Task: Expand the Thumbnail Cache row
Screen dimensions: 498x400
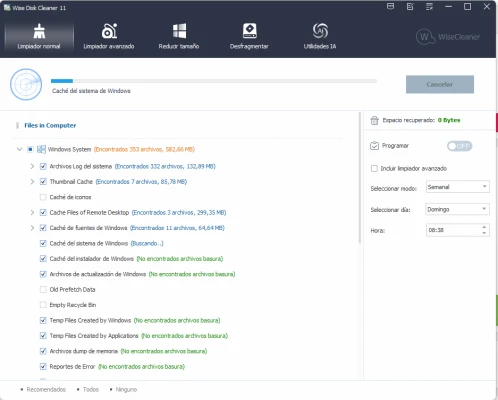Action: point(32,182)
